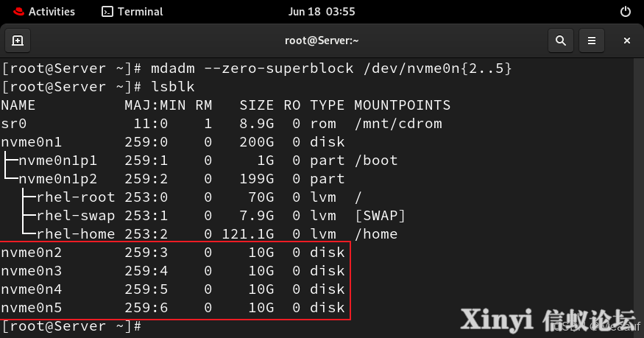Click the nvme0n2 disk row
The image size is (644, 338).
pyautogui.click(x=173, y=252)
